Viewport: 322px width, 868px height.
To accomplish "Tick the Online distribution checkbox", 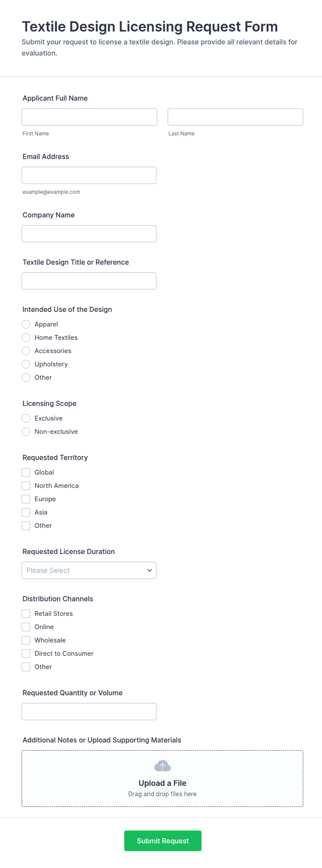I will [26, 627].
